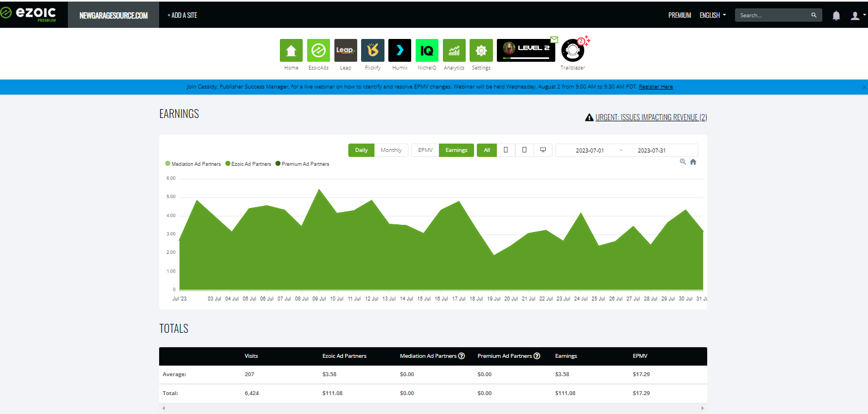This screenshot has height=414, width=868.
Task: Click the 19 Jul axis label
Action: pyautogui.click(x=493, y=299)
